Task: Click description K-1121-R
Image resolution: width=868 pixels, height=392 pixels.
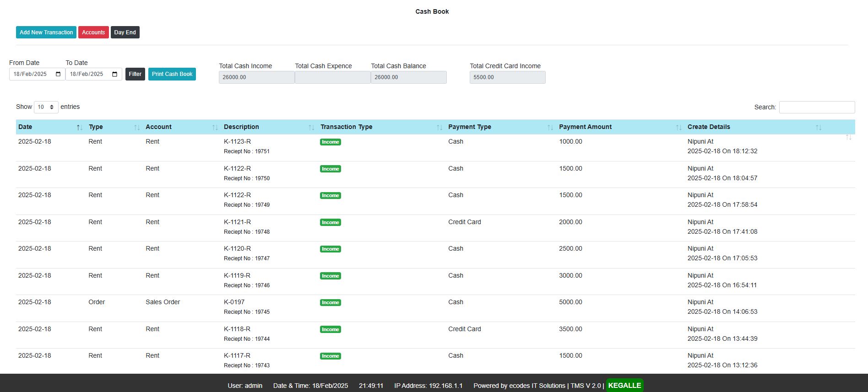Action: 237,222
